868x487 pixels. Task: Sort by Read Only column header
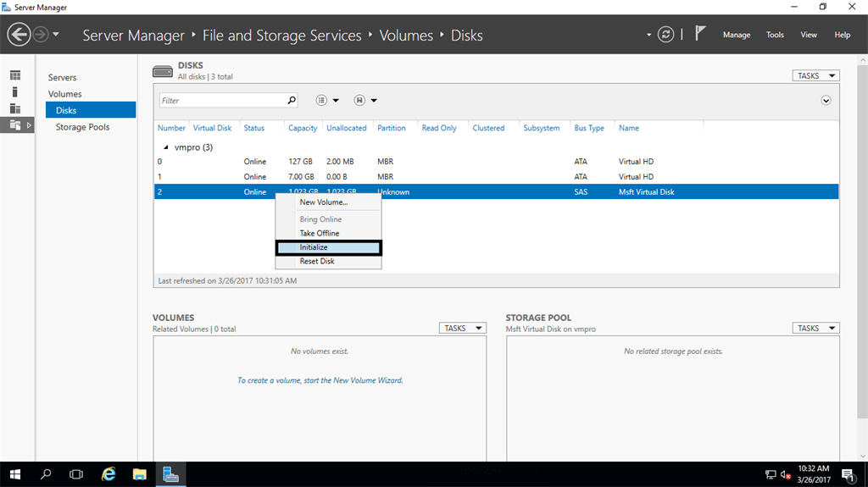click(x=439, y=128)
